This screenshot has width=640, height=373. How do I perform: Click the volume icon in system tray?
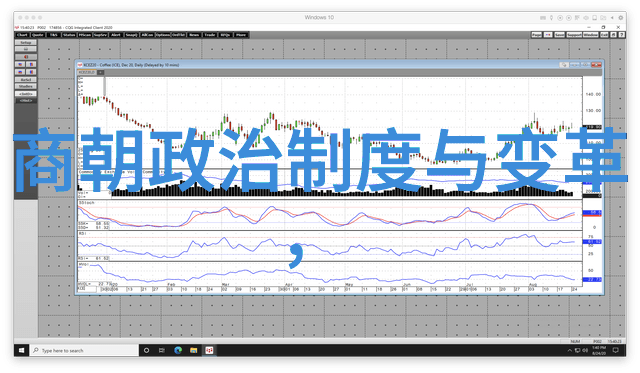point(585,351)
